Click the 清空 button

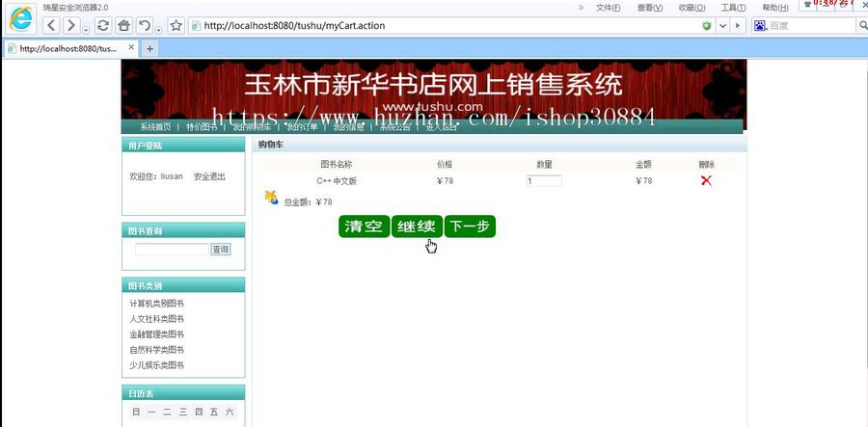click(364, 227)
